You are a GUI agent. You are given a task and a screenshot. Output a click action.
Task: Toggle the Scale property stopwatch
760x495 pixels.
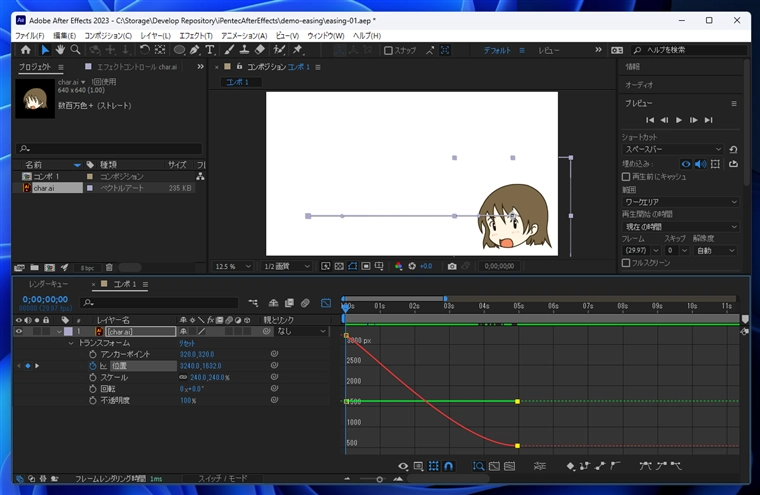pos(93,377)
